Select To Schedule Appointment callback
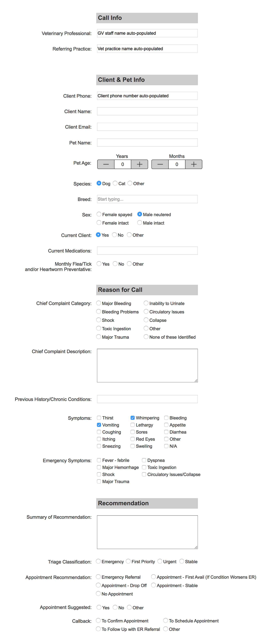267x644 pixels. (x=166, y=620)
